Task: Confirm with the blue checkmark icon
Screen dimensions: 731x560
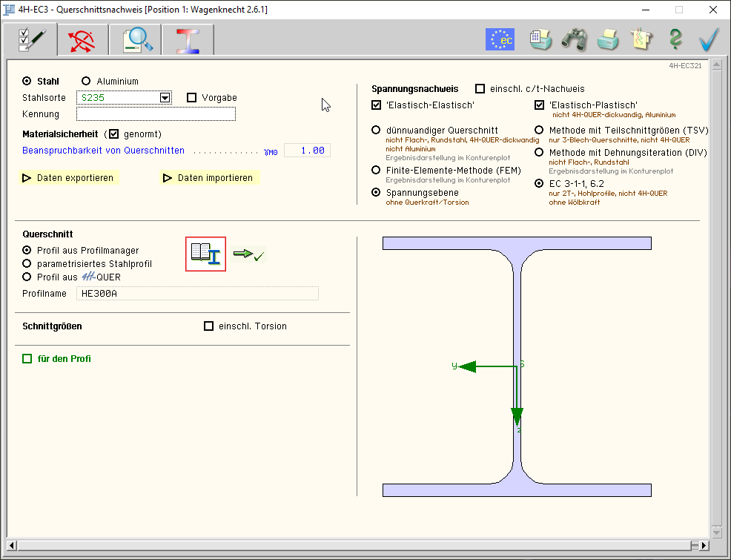Action: click(709, 39)
